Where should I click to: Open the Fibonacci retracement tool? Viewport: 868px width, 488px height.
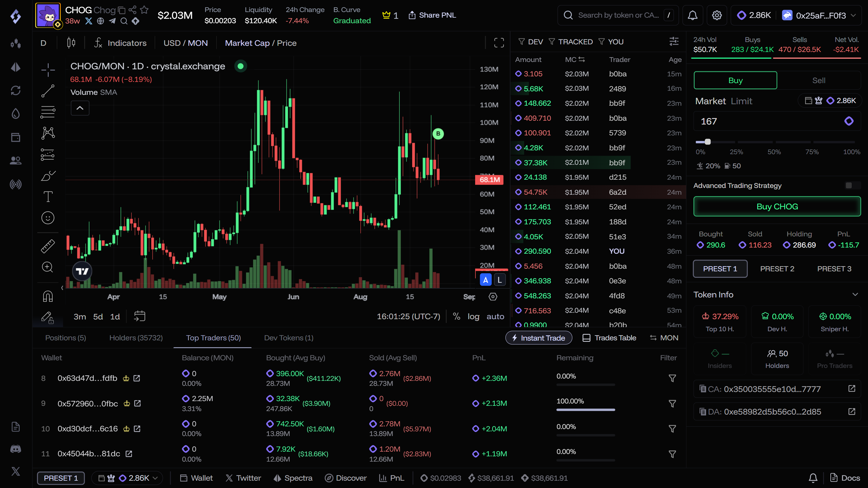click(48, 112)
